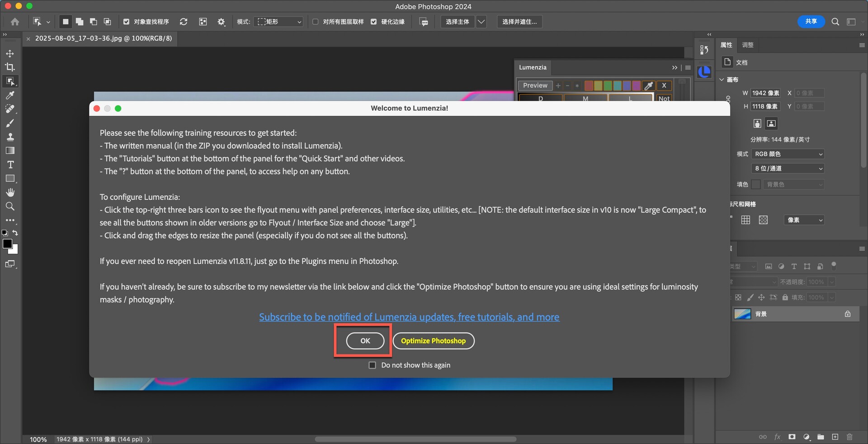Switch to the 调整 tab

748,45
